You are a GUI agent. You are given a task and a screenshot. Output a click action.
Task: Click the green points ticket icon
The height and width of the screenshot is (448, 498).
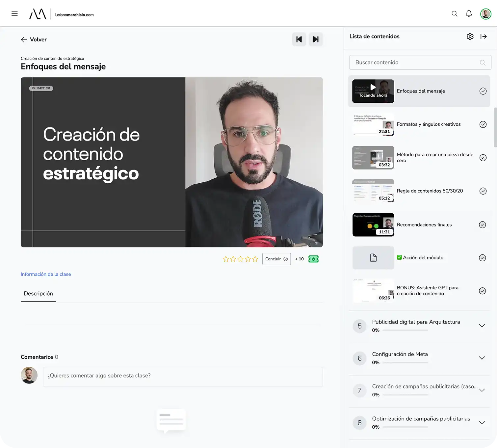click(313, 259)
